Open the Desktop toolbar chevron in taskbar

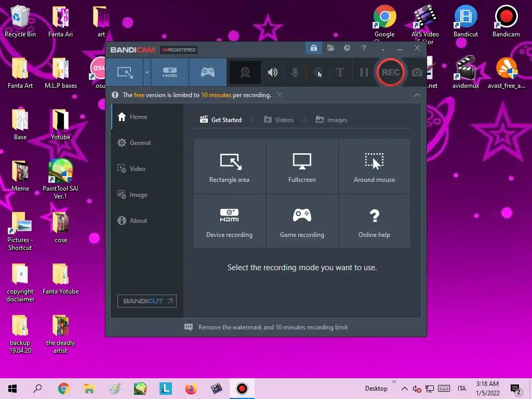pos(394,382)
